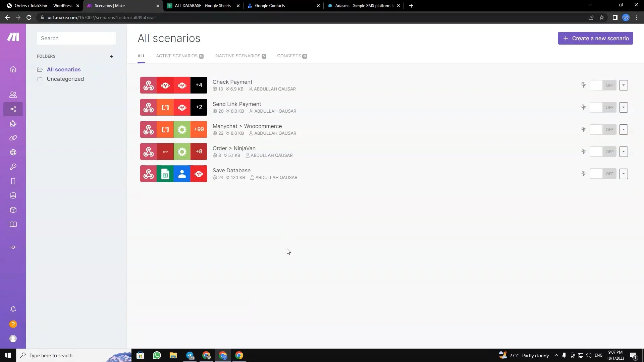Open the Data stores icon in sidebar
Image resolution: width=644 pixels, height=362 pixels.
(13, 195)
